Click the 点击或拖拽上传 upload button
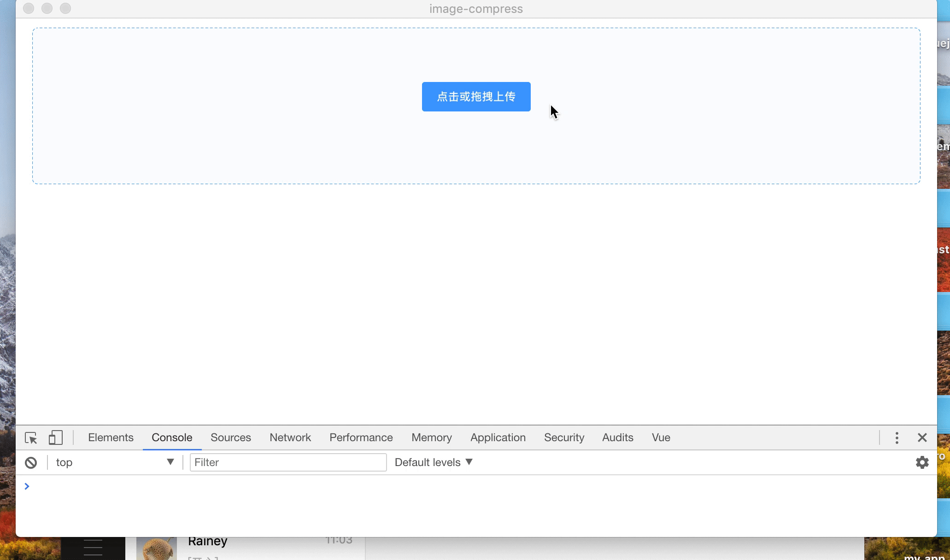950x560 pixels. [x=476, y=97]
